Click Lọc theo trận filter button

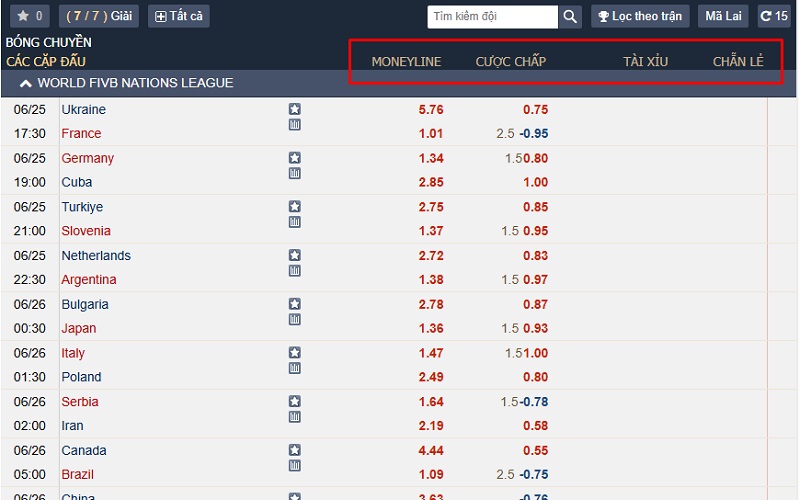[639, 16]
